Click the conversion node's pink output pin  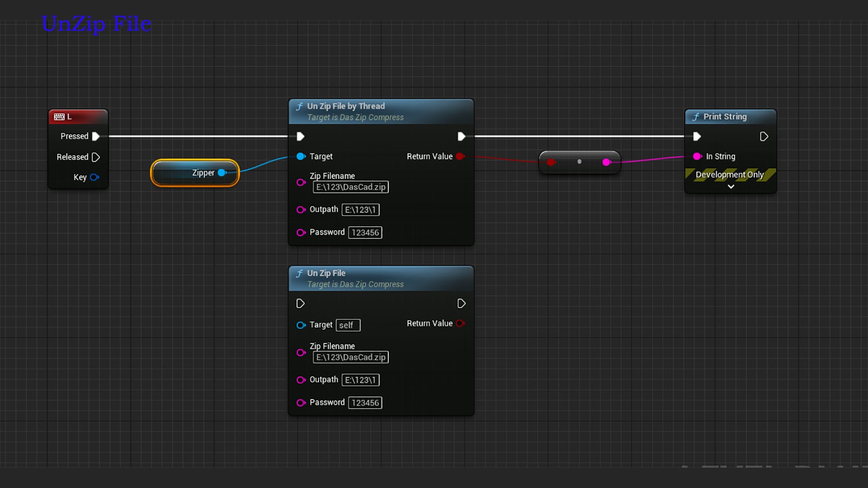607,162
